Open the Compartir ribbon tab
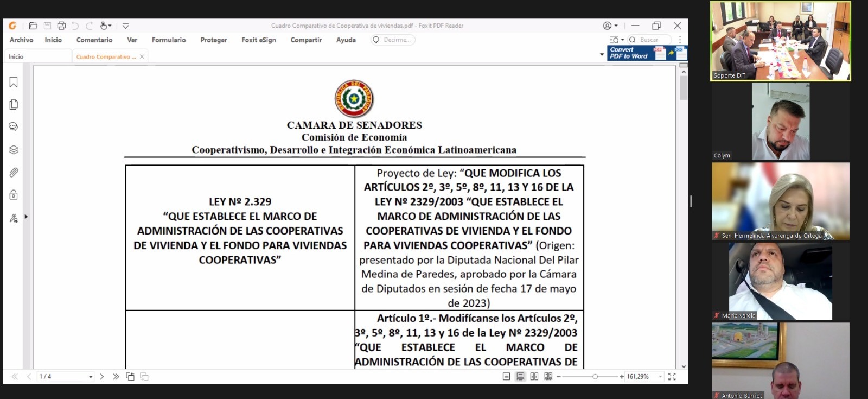 (306, 40)
